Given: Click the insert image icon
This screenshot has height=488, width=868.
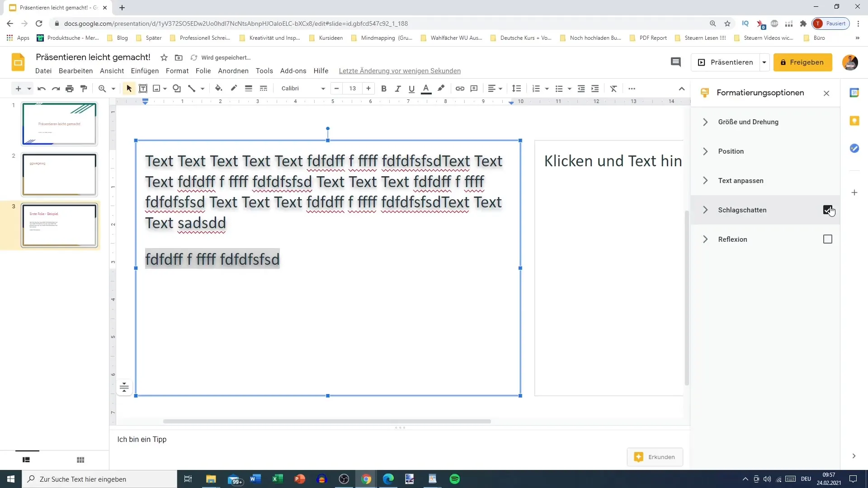Looking at the screenshot, I should 156,89.
